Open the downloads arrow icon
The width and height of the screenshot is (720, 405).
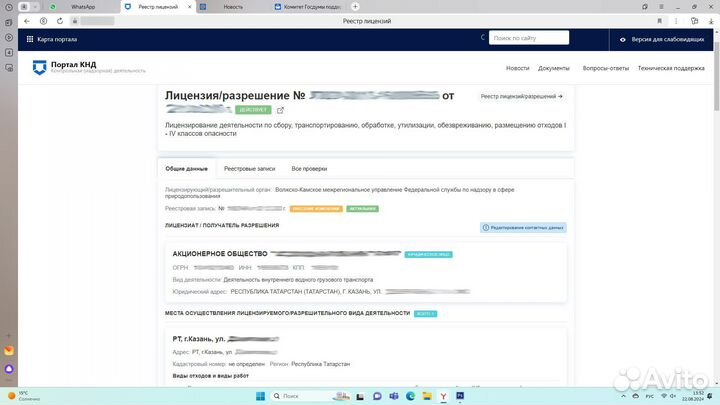711,21
